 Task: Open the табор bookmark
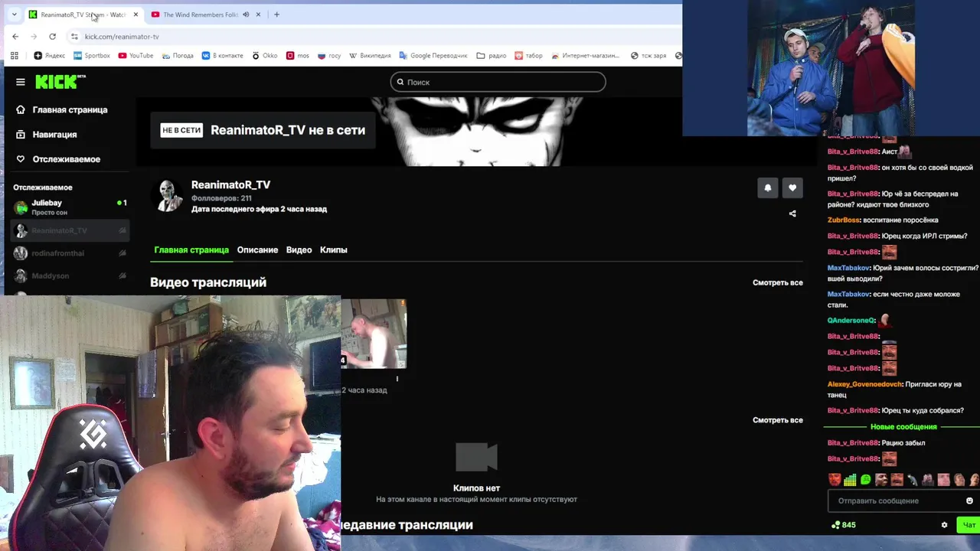(x=528, y=56)
